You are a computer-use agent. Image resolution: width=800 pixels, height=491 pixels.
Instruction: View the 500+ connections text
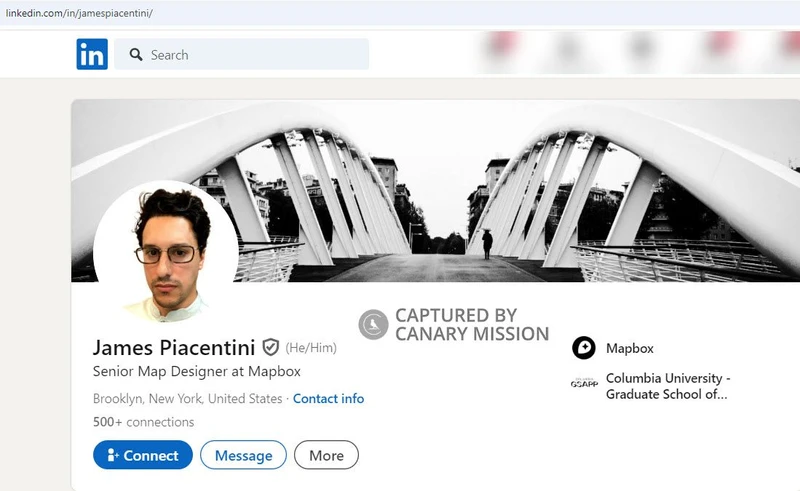click(x=143, y=422)
